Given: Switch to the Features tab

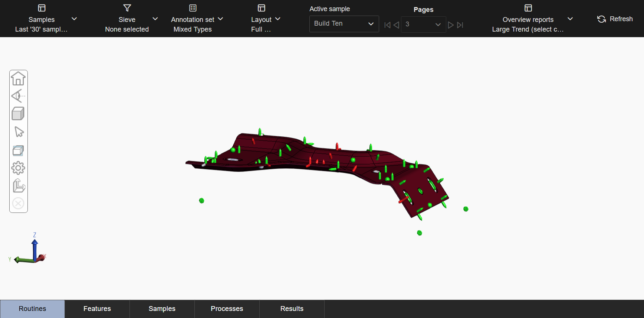Looking at the screenshot, I should [x=97, y=309].
